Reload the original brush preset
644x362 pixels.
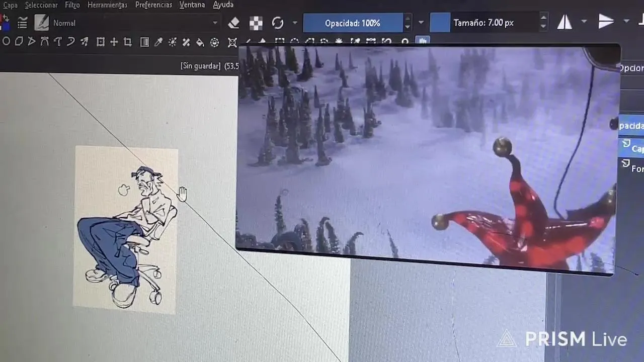point(278,23)
